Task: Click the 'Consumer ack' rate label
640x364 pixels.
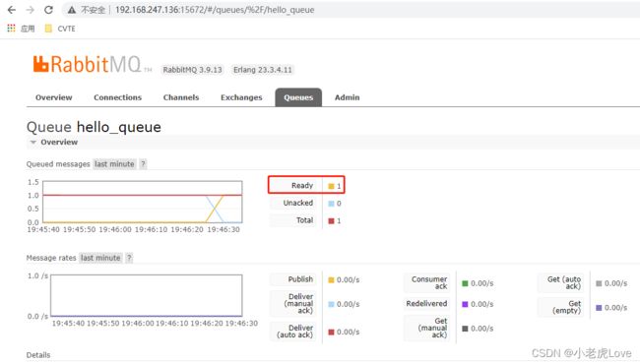Action: [x=429, y=283]
